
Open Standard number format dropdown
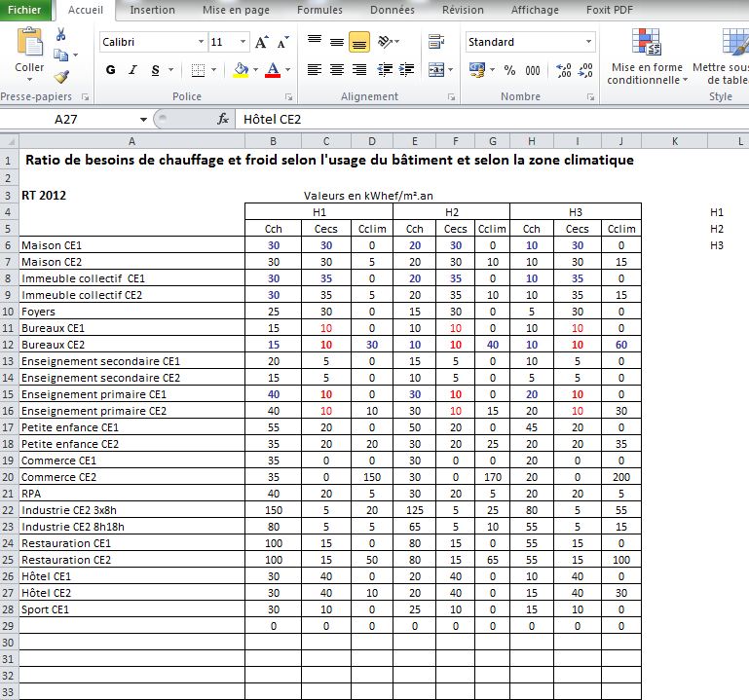[588, 42]
